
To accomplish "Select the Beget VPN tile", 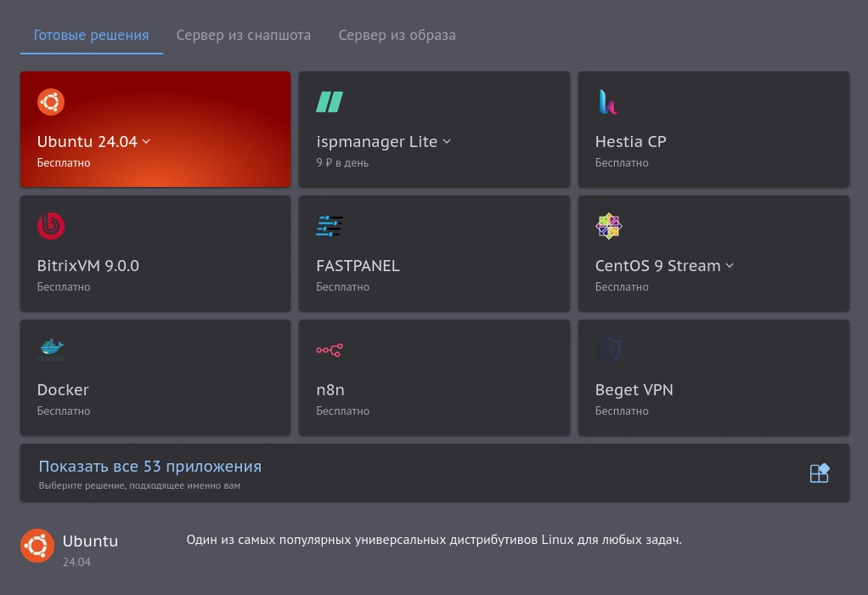I will click(713, 377).
